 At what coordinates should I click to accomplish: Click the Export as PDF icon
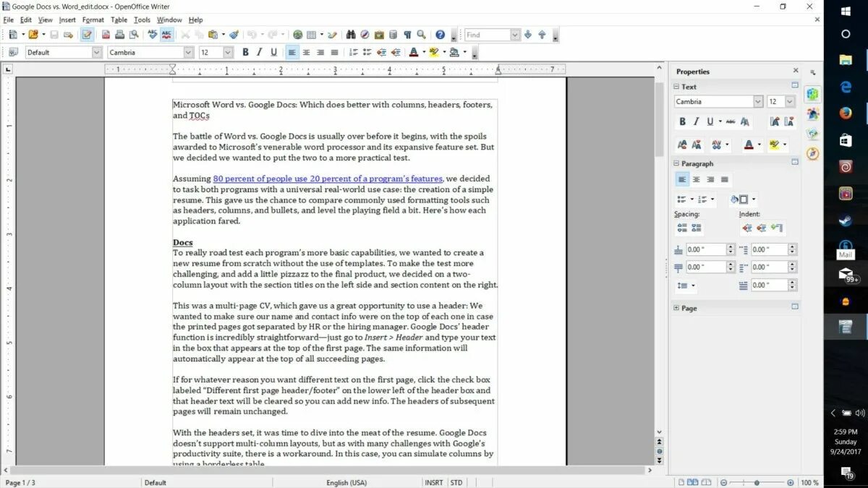coord(106,35)
